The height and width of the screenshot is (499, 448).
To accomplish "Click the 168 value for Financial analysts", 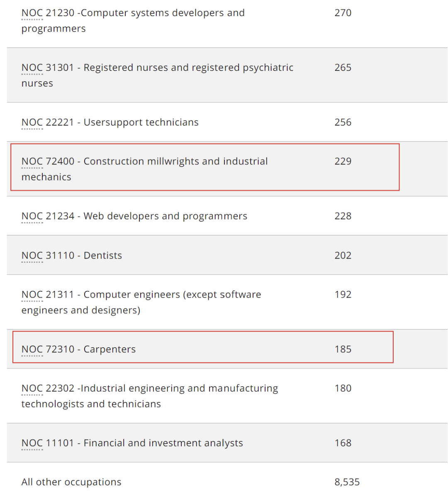I will 343,443.
